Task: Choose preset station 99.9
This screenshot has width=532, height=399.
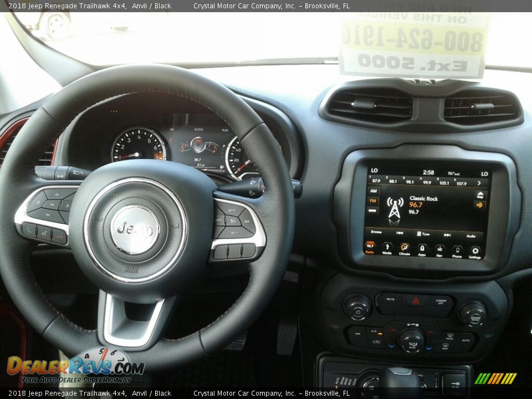Action: (427, 181)
